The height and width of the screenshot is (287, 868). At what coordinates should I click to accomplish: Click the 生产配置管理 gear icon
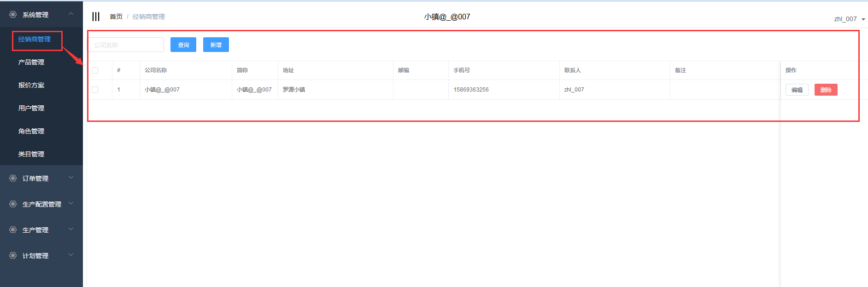[13, 204]
